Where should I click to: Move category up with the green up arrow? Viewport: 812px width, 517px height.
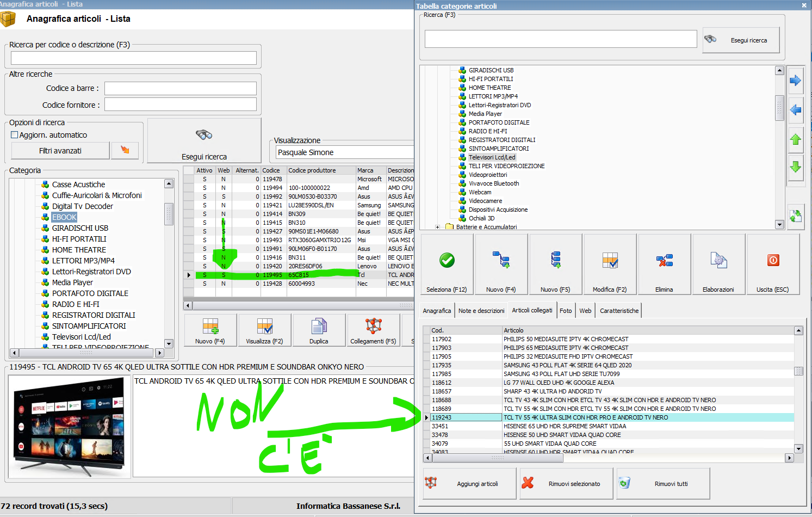(796, 139)
